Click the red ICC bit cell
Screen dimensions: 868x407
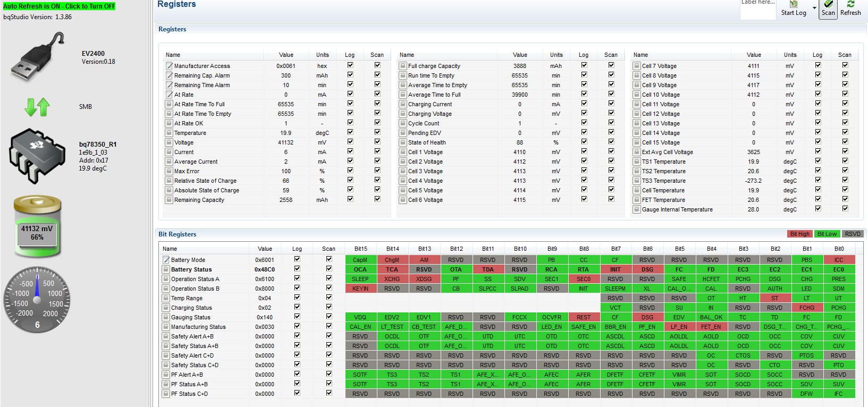pos(839,260)
